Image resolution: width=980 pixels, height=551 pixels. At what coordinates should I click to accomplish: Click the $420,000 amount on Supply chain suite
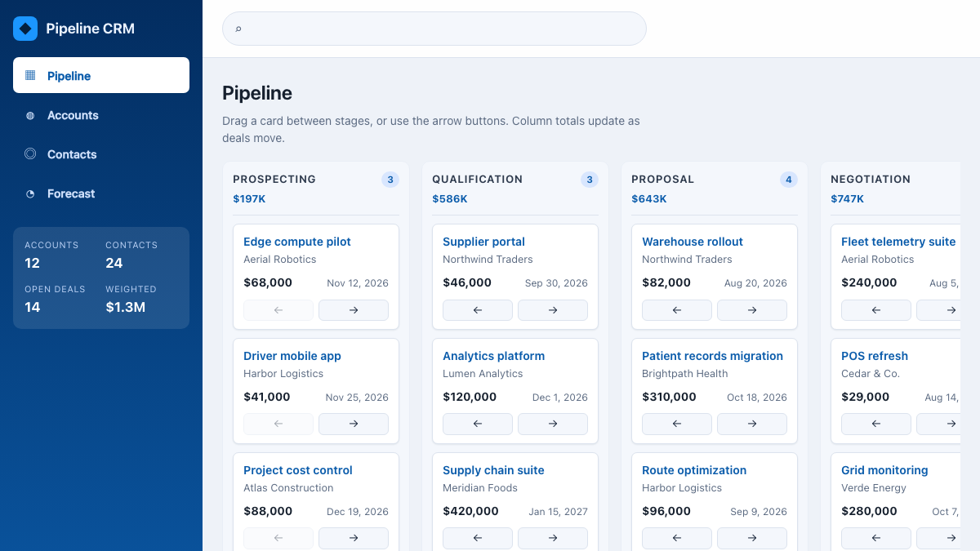[x=470, y=511]
